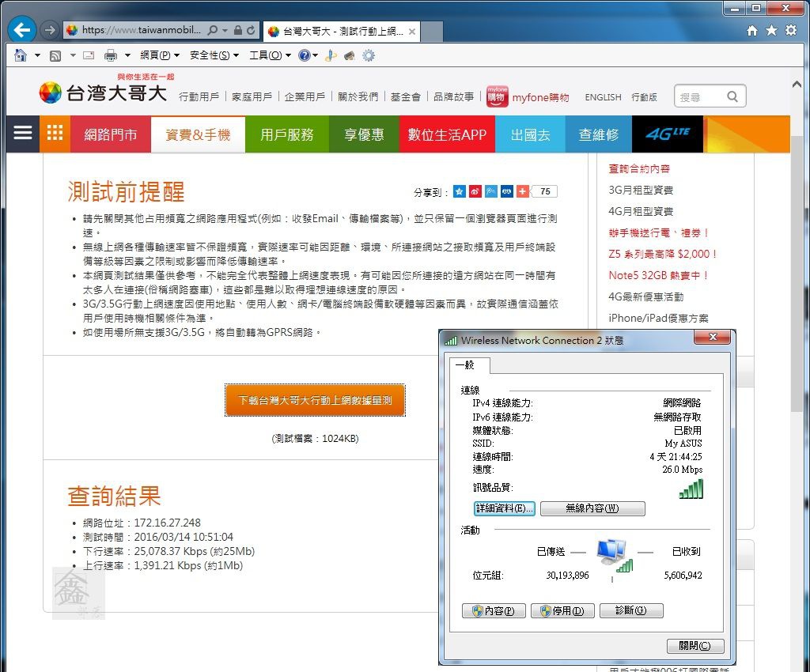Open browser Tools gear at top right
The image size is (810, 672).
point(791,31)
